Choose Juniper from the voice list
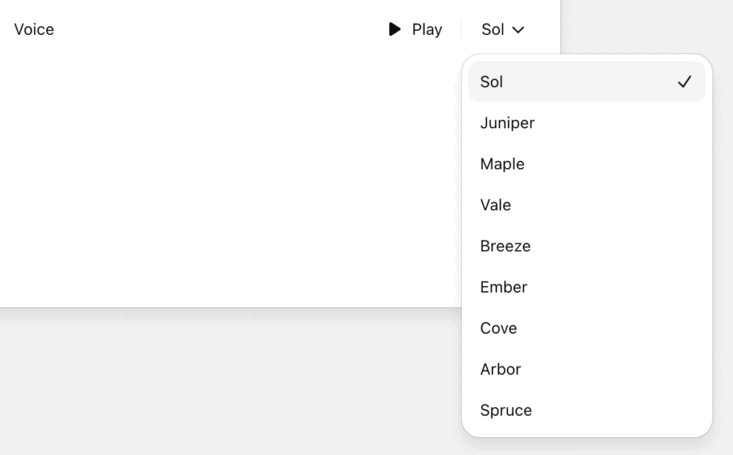Image resolution: width=733 pixels, height=455 pixels. 587,123
